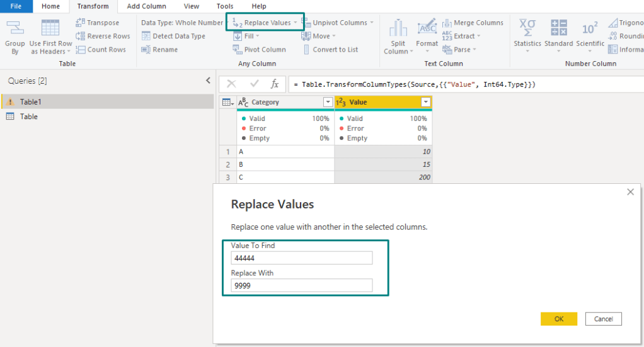The width and height of the screenshot is (644, 347).
Task: Switch to the Add Column tab
Action: point(146,6)
